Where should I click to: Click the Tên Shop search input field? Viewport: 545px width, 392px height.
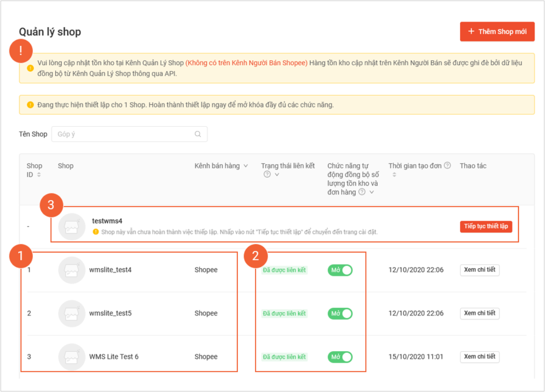pos(124,134)
